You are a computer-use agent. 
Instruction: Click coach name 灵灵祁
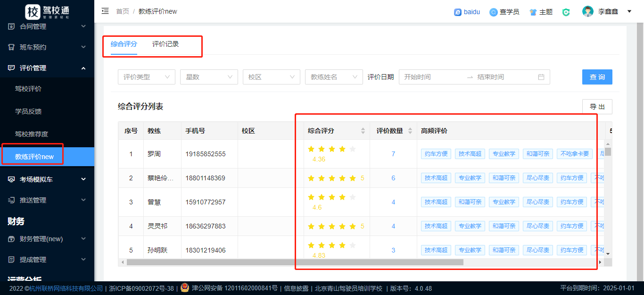157,226
